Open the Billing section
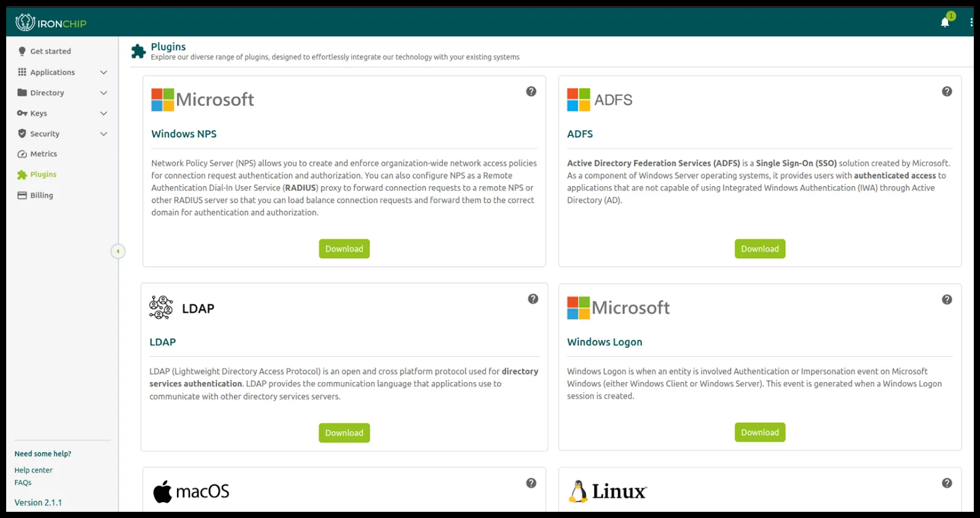 [42, 195]
